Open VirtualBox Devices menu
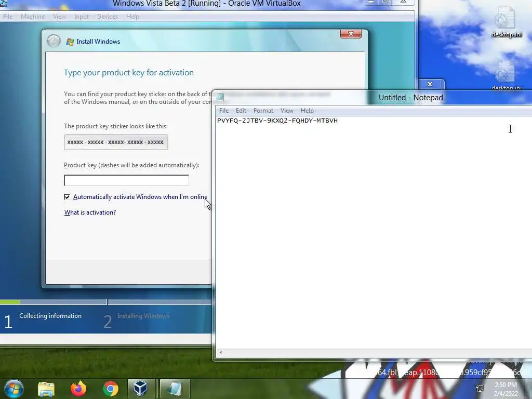This screenshot has height=399, width=532. coord(107,16)
